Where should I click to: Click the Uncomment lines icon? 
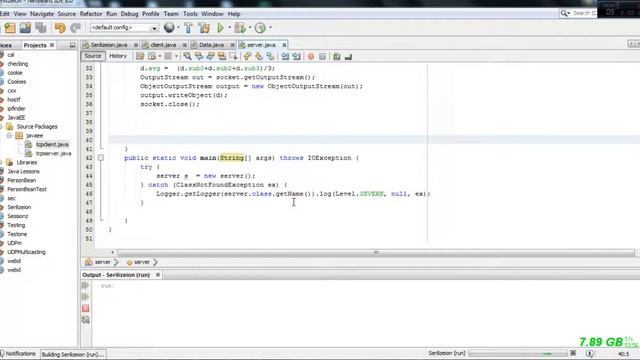pyautogui.click(x=348, y=56)
